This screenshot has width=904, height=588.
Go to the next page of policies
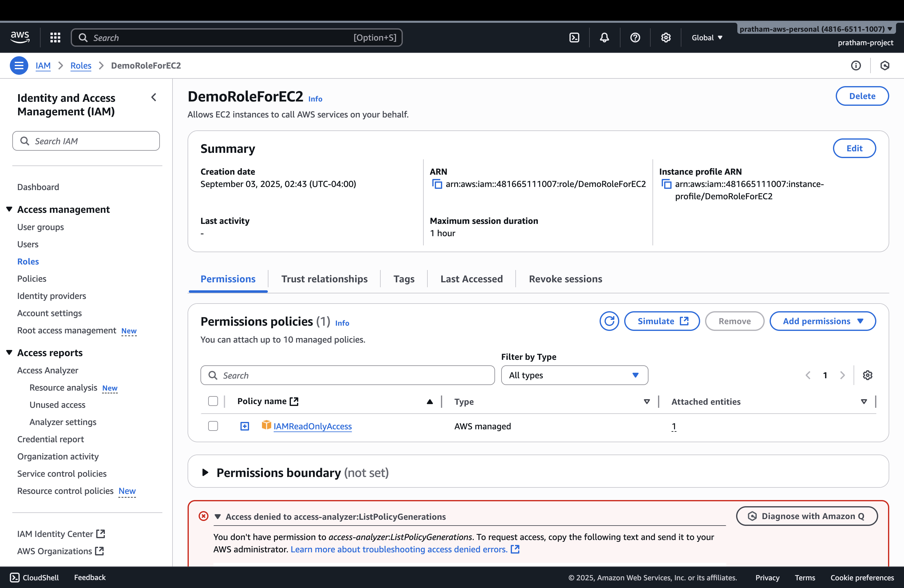pyautogui.click(x=843, y=375)
